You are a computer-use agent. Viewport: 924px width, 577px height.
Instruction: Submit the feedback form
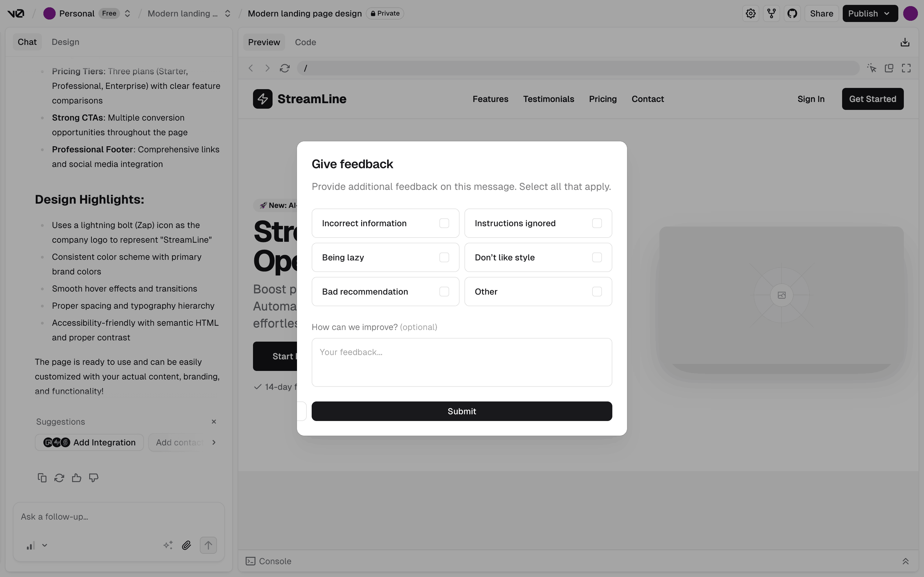[x=462, y=412]
